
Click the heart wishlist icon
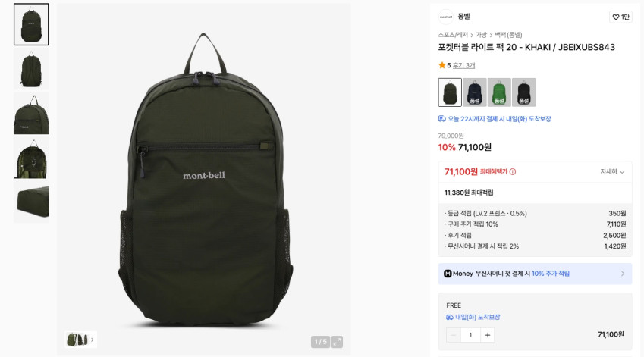point(616,17)
